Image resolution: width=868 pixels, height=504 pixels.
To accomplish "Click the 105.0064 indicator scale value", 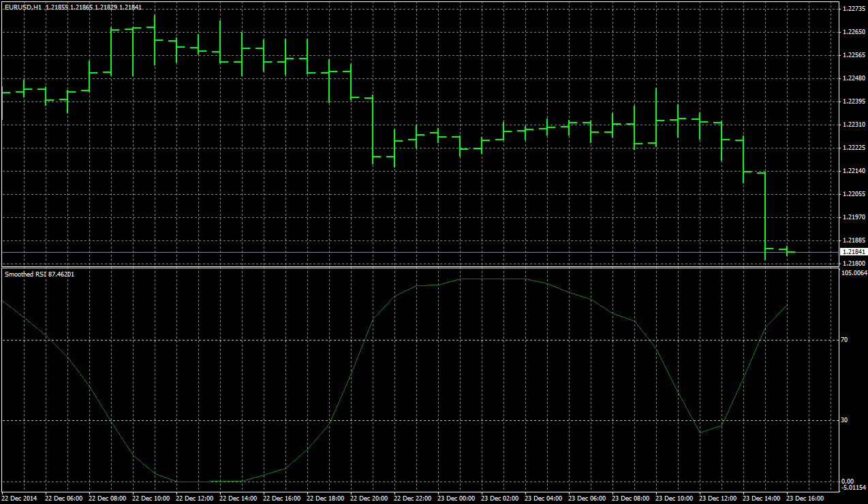I will 853,274.
